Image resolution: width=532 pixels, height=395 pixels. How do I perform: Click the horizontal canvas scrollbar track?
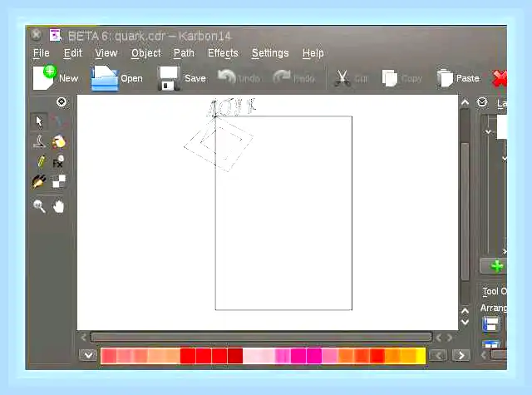click(260, 337)
